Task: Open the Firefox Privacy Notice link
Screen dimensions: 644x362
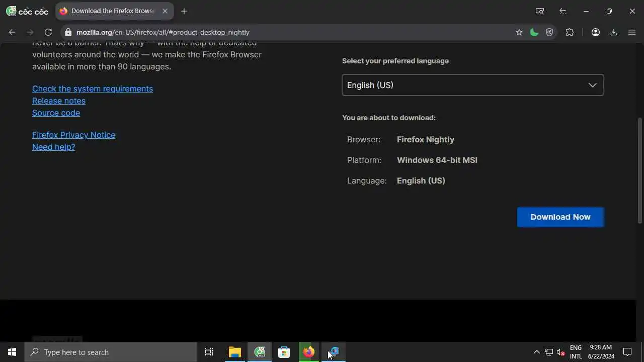Action: point(73,135)
